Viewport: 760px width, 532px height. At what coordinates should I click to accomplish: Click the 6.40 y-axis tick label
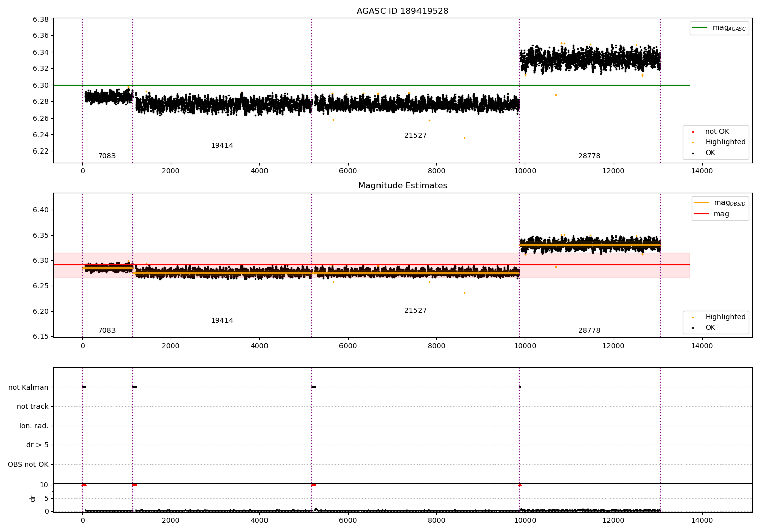click(41, 210)
